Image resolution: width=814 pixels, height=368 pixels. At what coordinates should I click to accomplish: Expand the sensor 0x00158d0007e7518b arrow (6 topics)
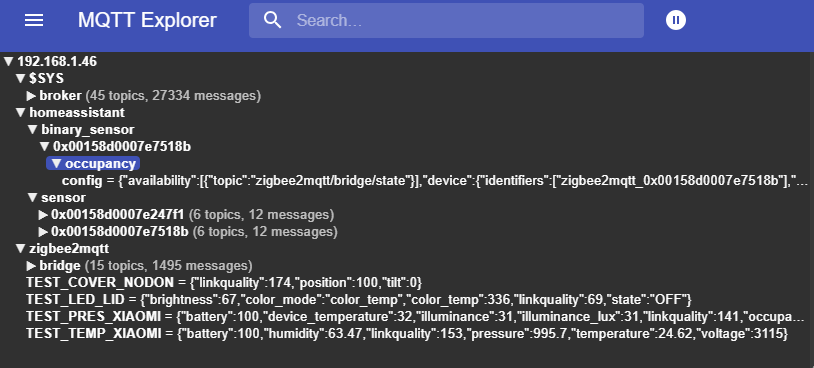(x=44, y=231)
